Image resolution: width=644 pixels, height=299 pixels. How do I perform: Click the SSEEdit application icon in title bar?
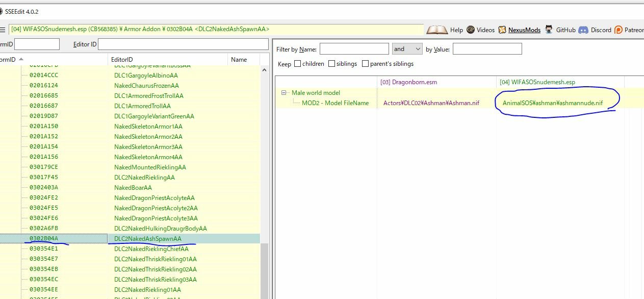point(1,11)
